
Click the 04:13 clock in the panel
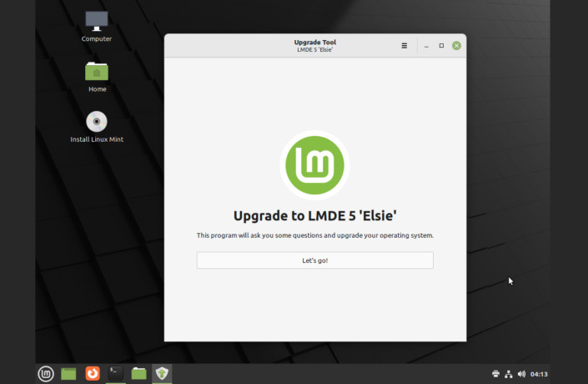point(539,374)
